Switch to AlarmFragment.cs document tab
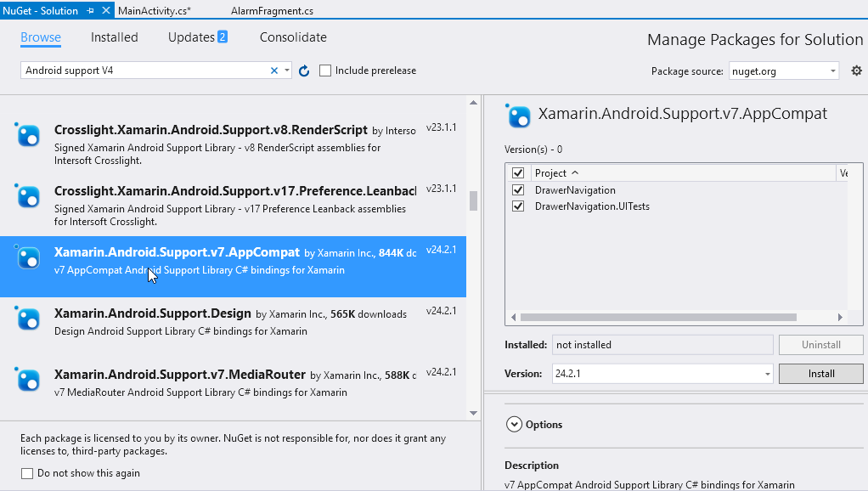Viewport: 868px width, 491px height. 272,10
